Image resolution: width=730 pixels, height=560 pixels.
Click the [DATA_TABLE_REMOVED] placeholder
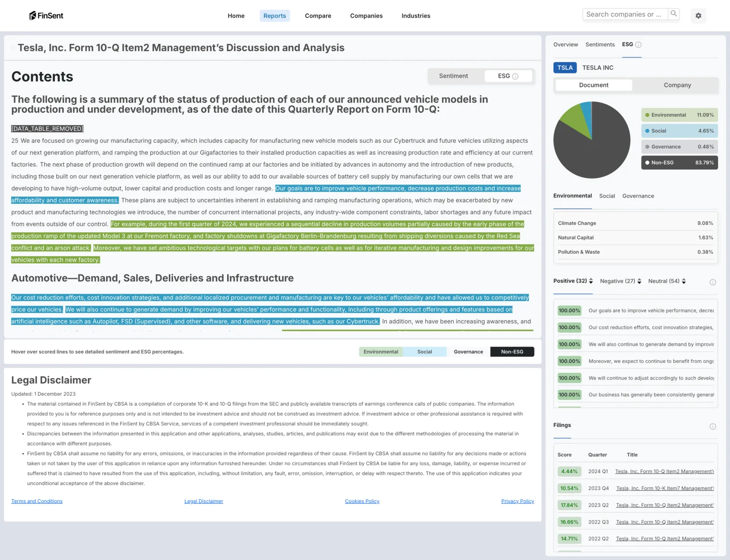47,129
